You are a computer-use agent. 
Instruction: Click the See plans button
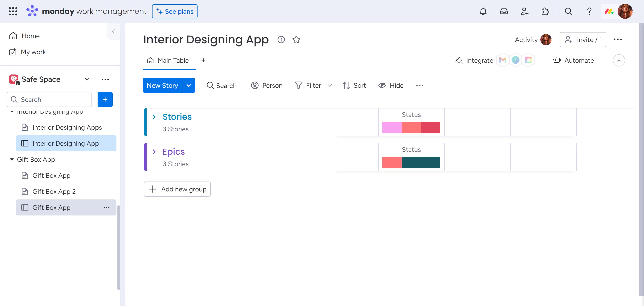(174, 12)
